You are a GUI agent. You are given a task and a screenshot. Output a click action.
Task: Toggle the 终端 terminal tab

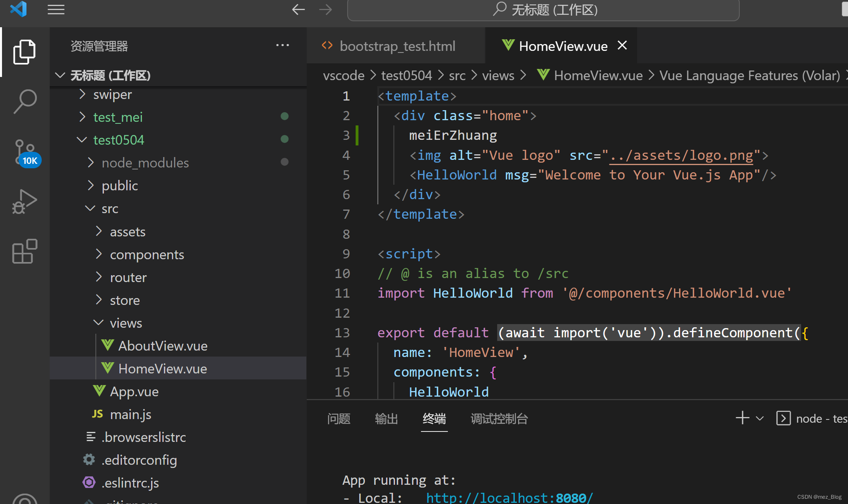[x=435, y=418]
